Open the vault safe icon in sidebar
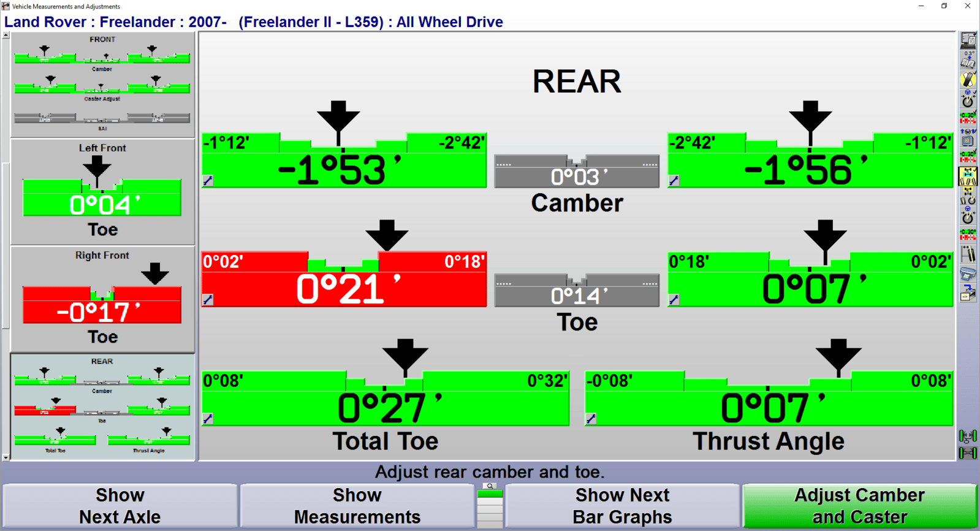This screenshot has width=980, height=531. (968, 138)
